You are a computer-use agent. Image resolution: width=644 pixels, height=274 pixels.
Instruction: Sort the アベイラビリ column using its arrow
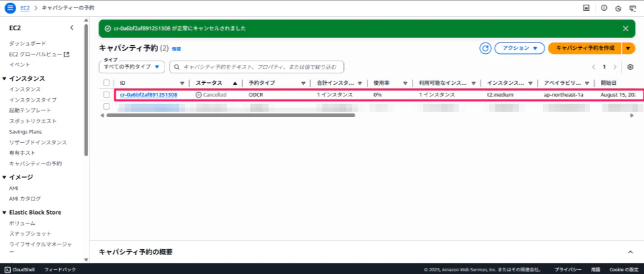point(587,83)
